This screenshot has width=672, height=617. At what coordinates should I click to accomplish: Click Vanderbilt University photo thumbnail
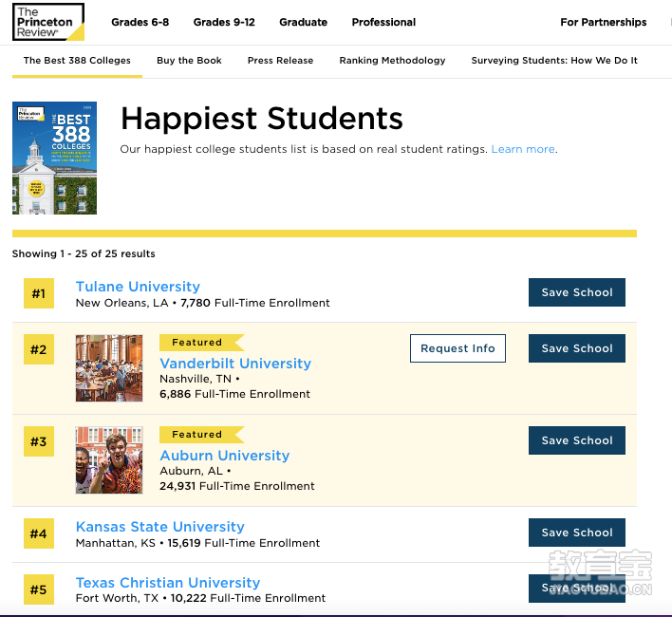pyautogui.click(x=109, y=368)
